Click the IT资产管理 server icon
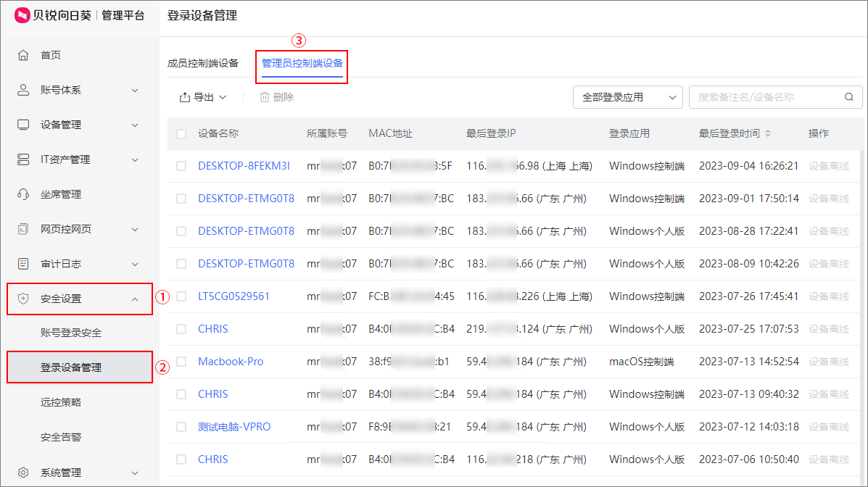The width and height of the screenshot is (868, 487). (23, 160)
